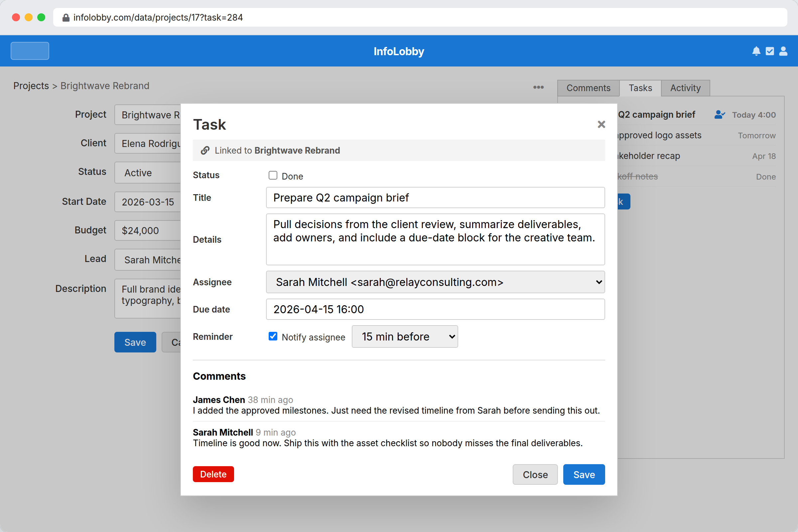Mark the task as Done
Screen dimensions: 798x532
(x=273, y=176)
